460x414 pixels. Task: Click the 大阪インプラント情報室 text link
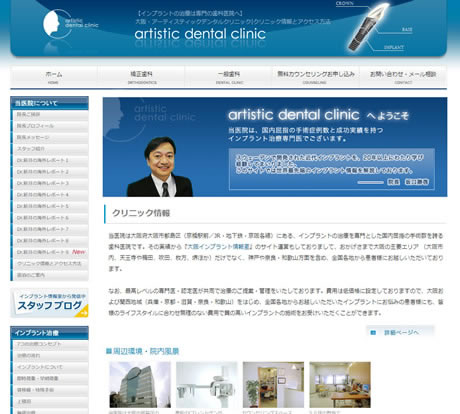[219, 247]
